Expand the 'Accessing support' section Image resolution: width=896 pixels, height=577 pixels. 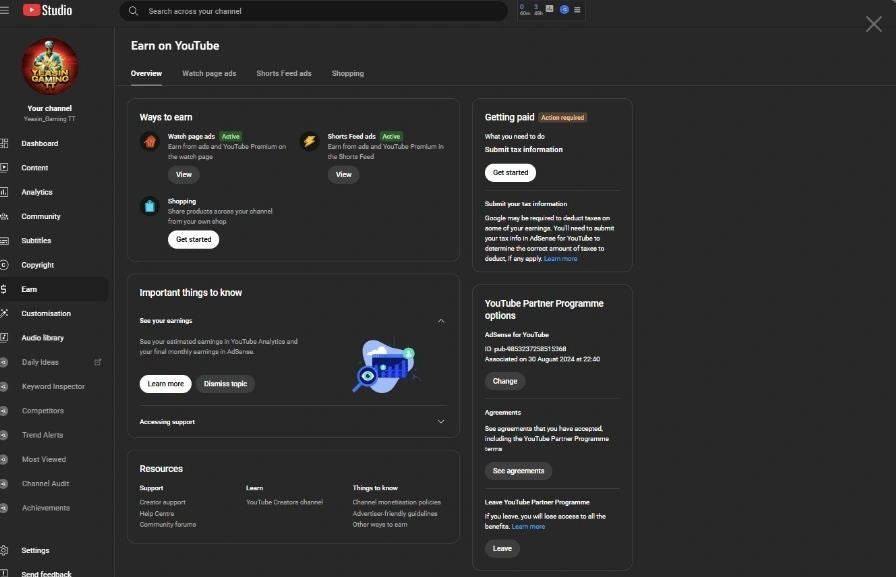(441, 421)
